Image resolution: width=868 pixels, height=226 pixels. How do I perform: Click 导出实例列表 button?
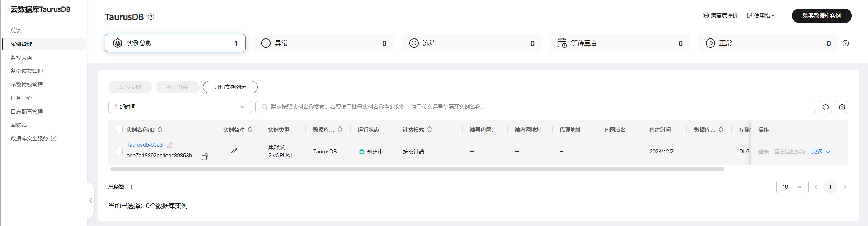coord(230,87)
